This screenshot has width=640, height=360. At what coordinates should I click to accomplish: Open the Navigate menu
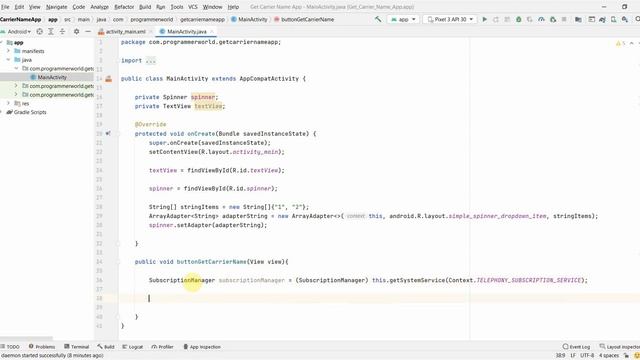[x=56, y=7]
